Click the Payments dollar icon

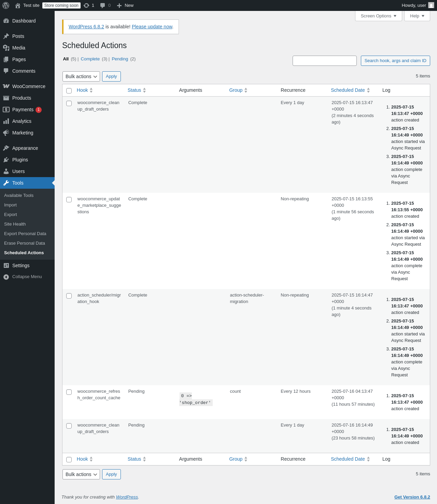(x=6, y=110)
